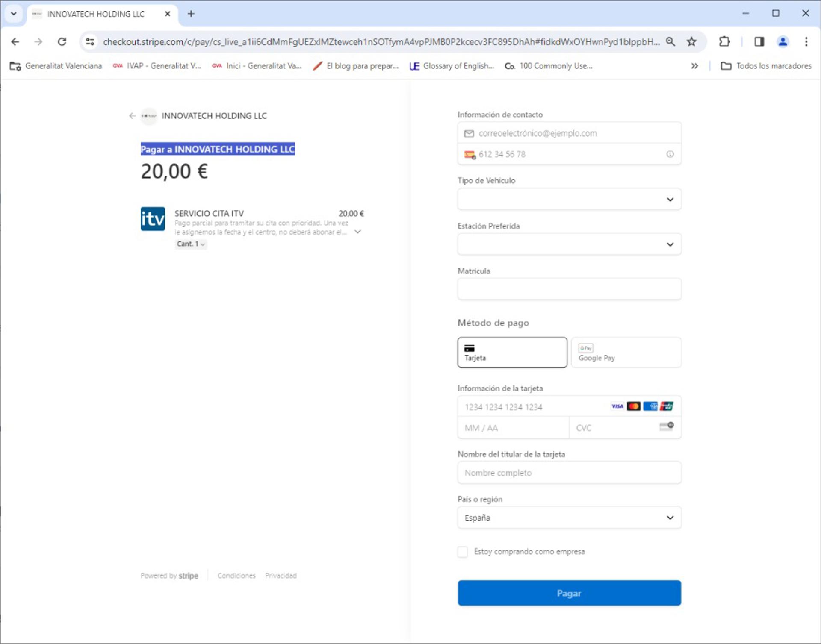Open the Chrome extensions puzzle icon
The width and height of the screenshot is (821, 644).
pos(724,42)
